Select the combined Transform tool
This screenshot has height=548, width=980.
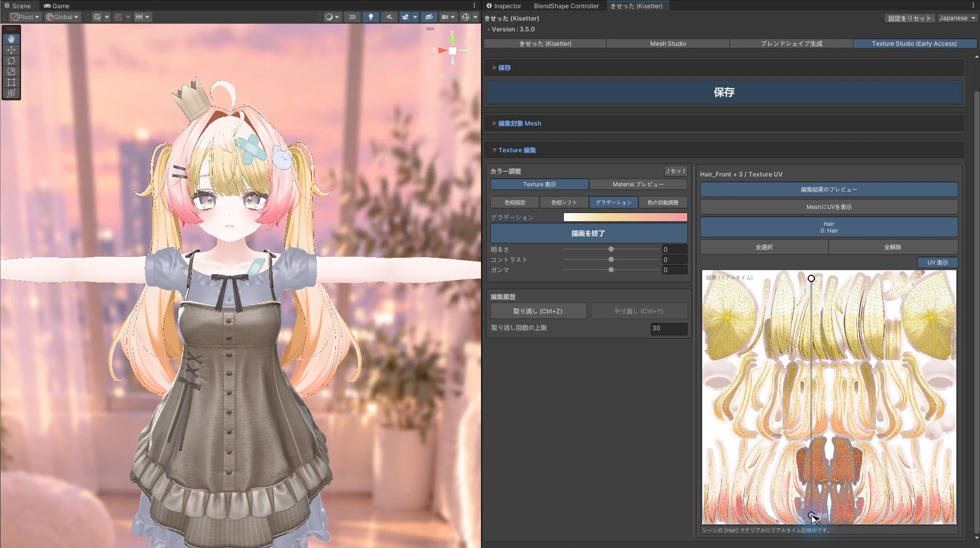(x=11, y=93)
